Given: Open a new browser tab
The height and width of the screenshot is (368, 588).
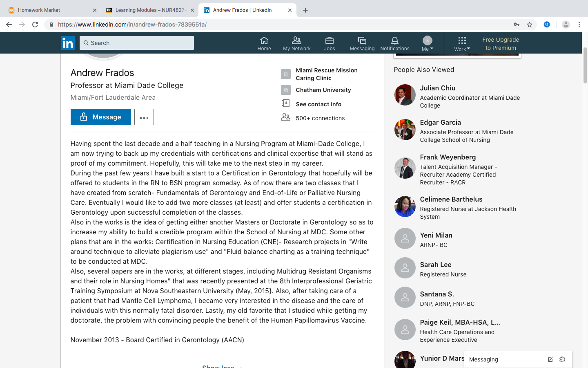Looking at the screenshot, I should pyautogui.click(x=305, y=10).
